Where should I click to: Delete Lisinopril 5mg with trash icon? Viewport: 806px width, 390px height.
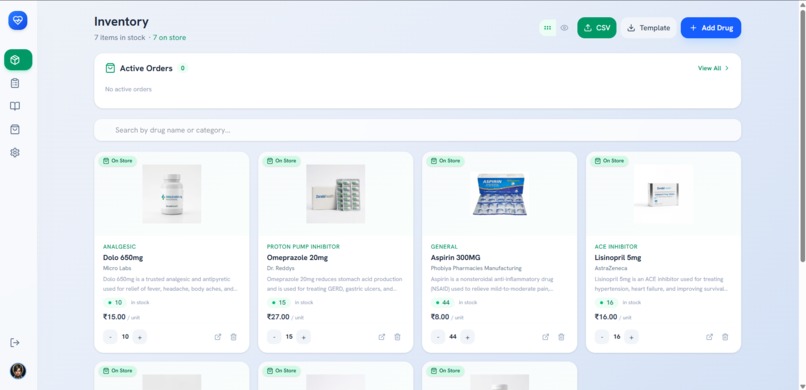pos(725,337)
